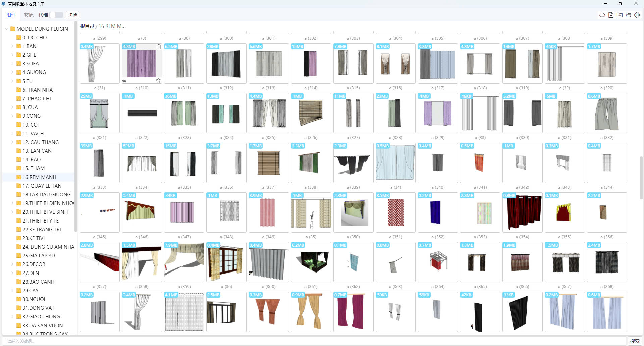644x346 pixels.
Task: Expand the 8. CUA folder arrow
Action: [x=12, y=107]
